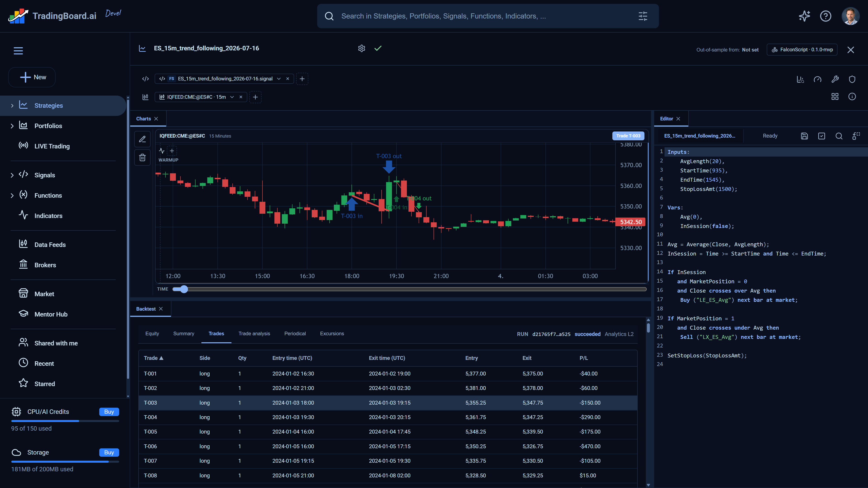Viewport: 868px width, 488px height.
Task: Buy more Storage
Action: 109,453
